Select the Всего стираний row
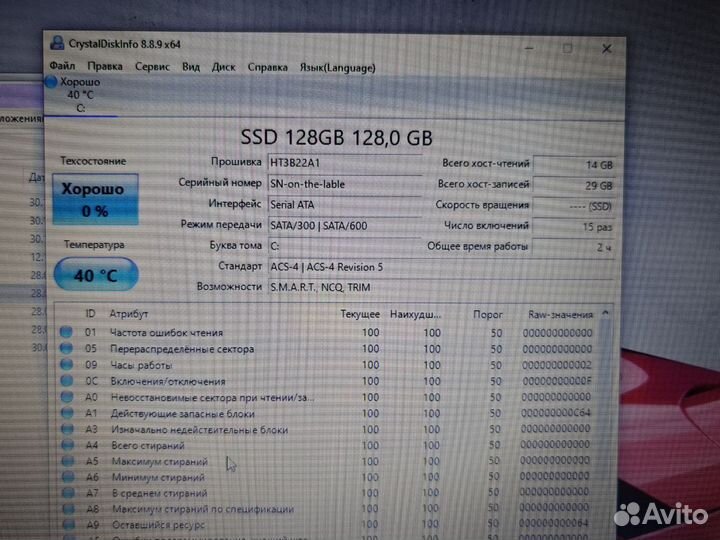 327,444
